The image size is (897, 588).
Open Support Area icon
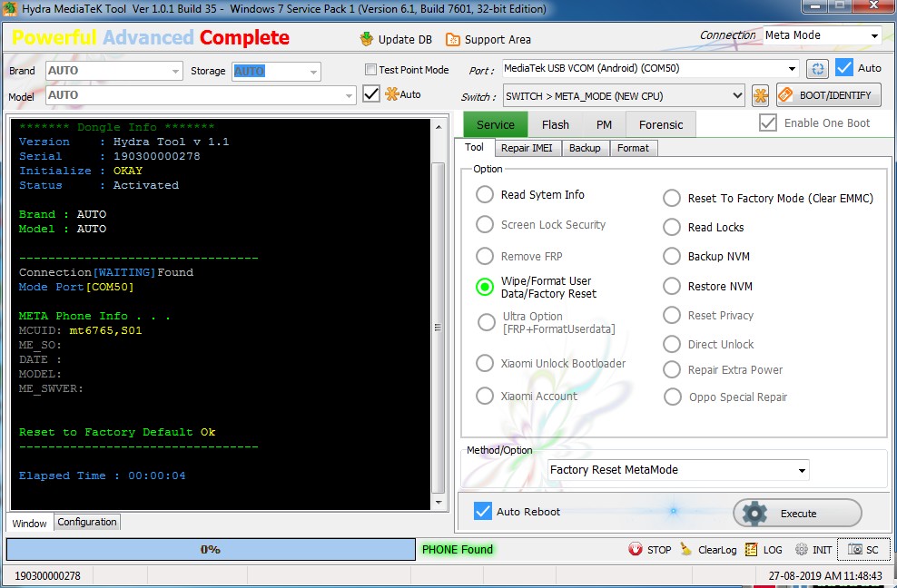452,39
